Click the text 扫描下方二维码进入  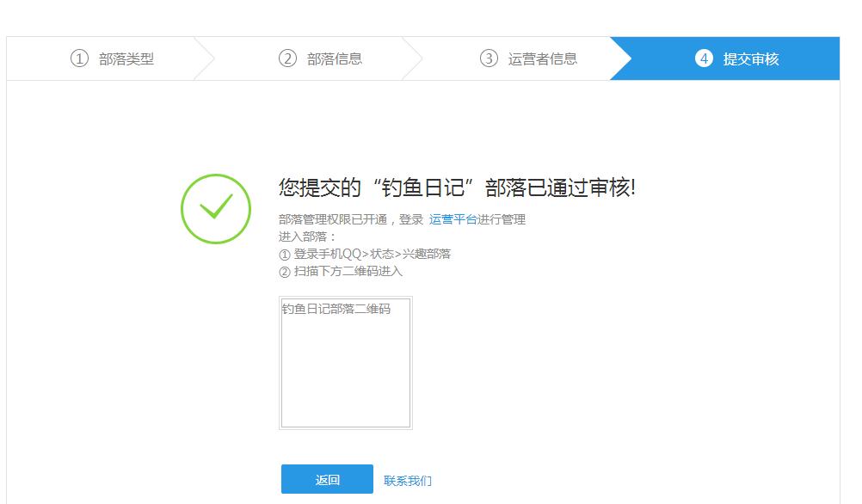click(348, 271)
